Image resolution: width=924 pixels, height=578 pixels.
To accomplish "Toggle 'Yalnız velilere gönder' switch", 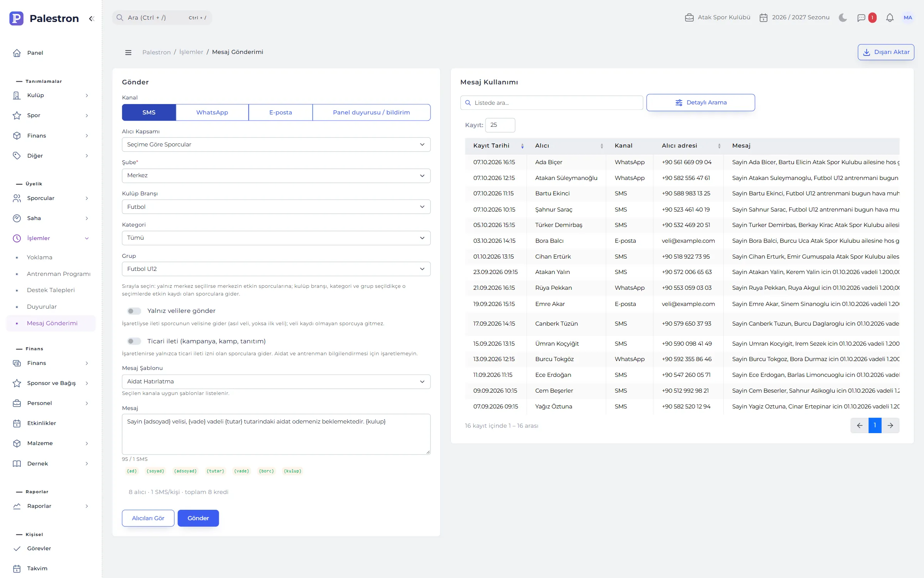I will click(134, 311).
